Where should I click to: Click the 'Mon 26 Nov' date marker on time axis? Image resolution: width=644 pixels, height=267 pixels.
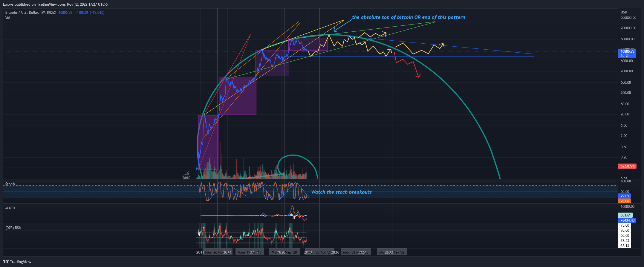tap(217, 252)
